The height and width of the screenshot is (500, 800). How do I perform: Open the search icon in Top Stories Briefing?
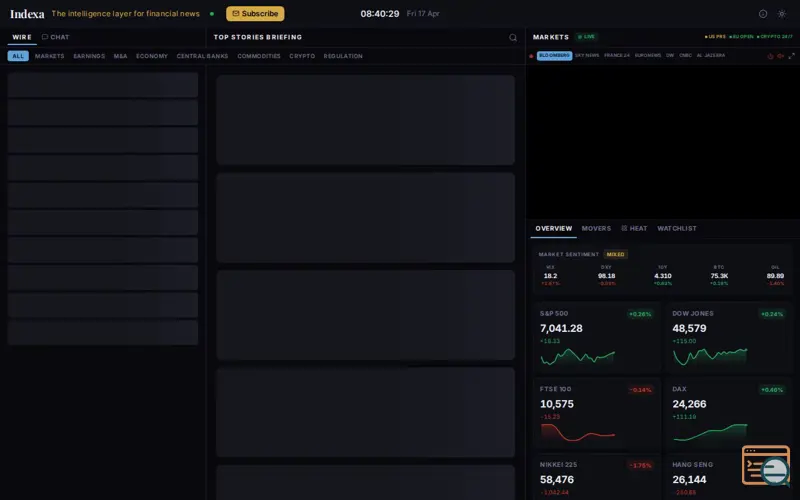pos(513,37)
